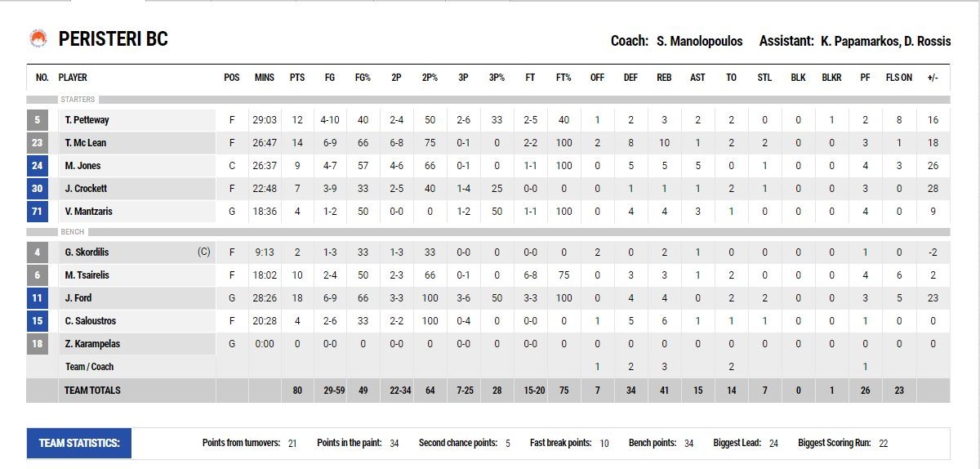The width and height of the screenshot is (980, 469).
Task: Click jersey number 30 badge
Action: pyautogui.click(x=38, y=189)
